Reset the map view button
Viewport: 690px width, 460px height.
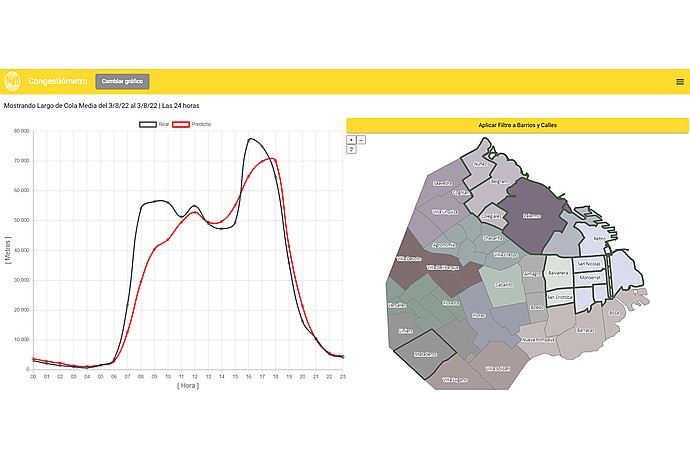click(x=351, y=150)
